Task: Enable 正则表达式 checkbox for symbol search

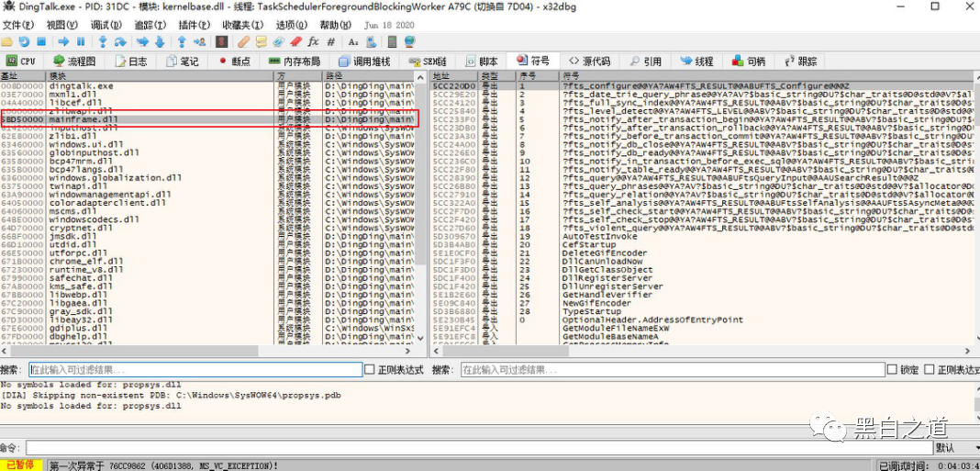Action: pyautogui.click(x=930, y=370)
